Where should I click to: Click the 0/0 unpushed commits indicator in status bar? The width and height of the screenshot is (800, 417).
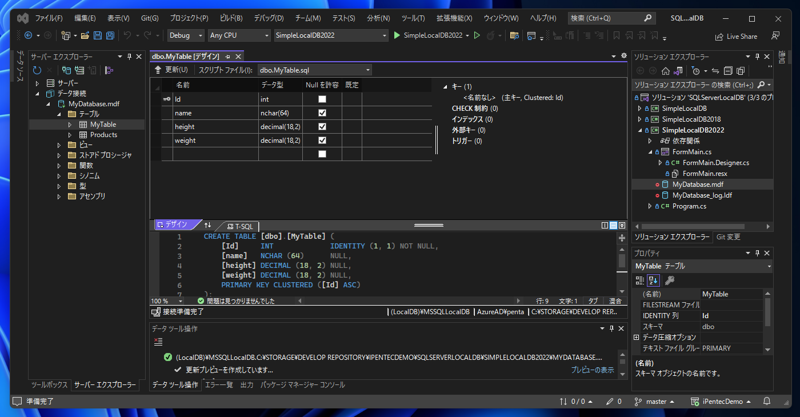point(576,401)
